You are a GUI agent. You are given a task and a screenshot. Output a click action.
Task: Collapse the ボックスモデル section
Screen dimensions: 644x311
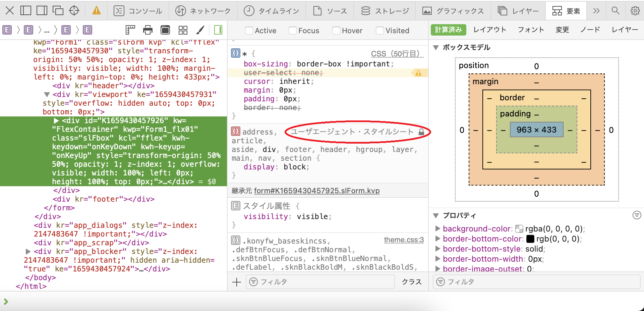(x=435, y=47)
